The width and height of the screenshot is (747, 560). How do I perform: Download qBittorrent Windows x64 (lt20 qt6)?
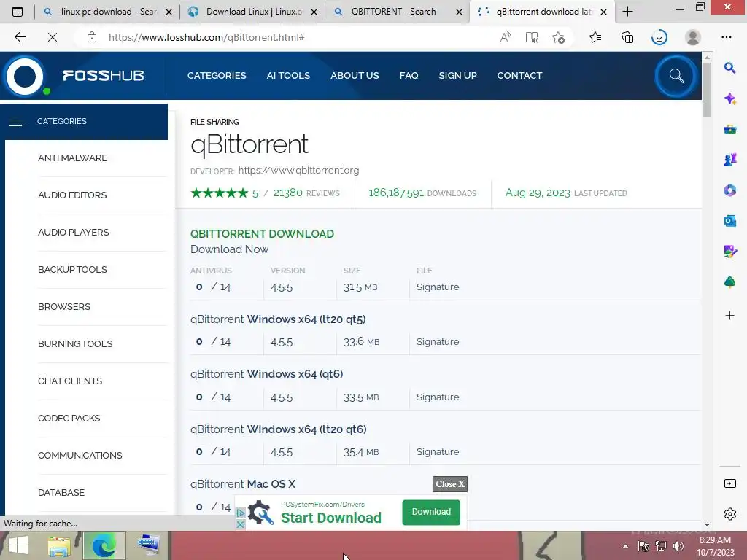278,429
